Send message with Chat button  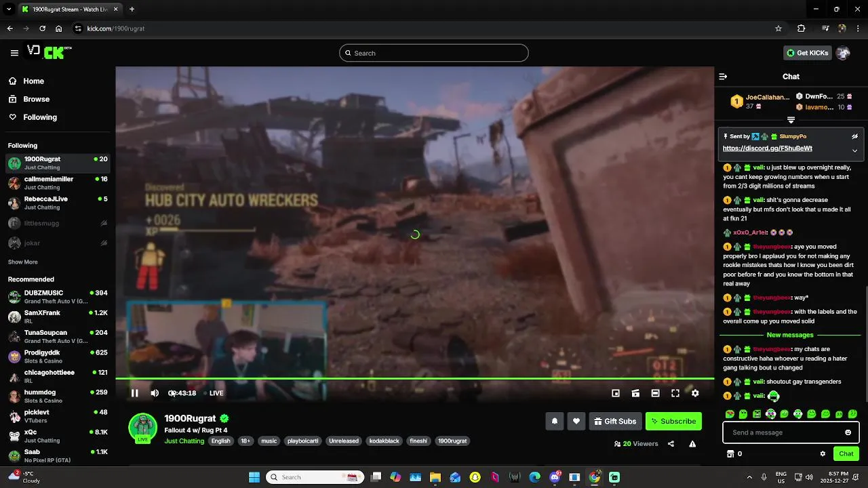click(846, 454)
